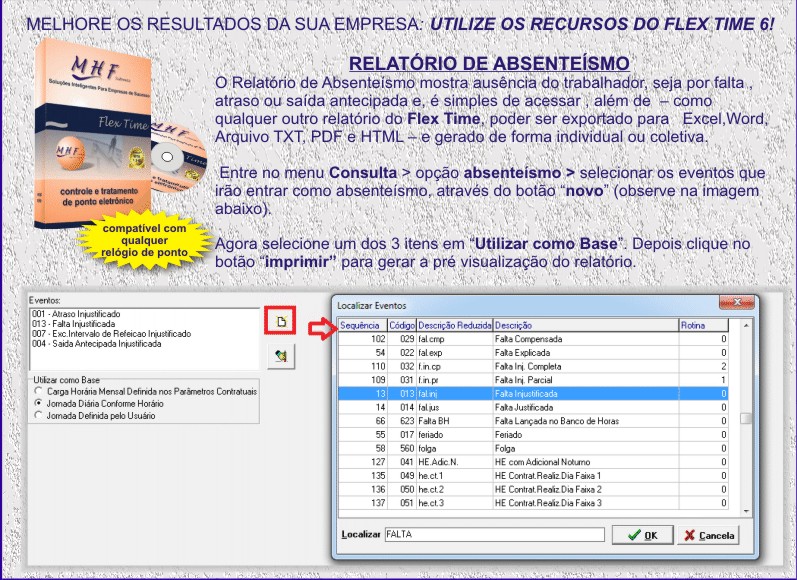
Task: Select row Falta Lançada no Banco de Horas
Action: (x=533, y=421)
